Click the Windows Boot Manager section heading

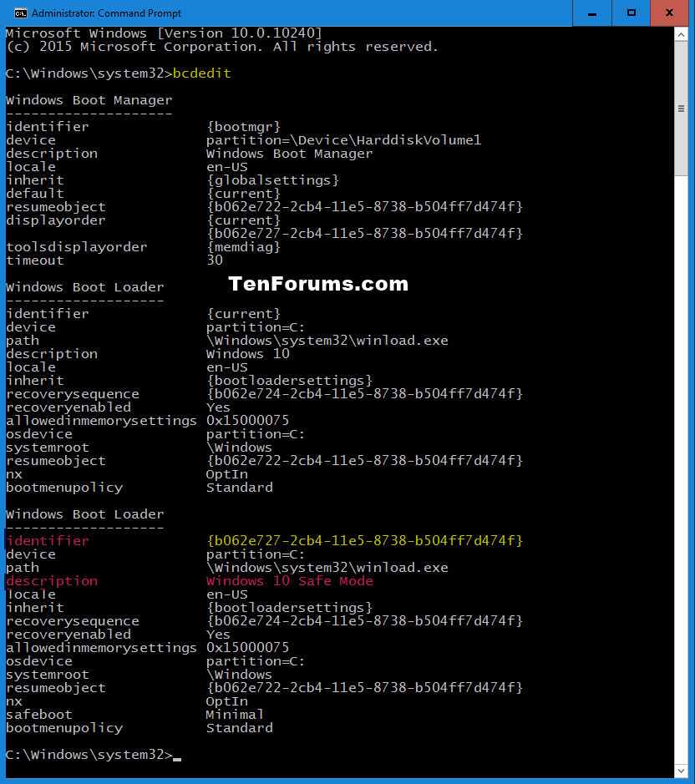point(89,100)
